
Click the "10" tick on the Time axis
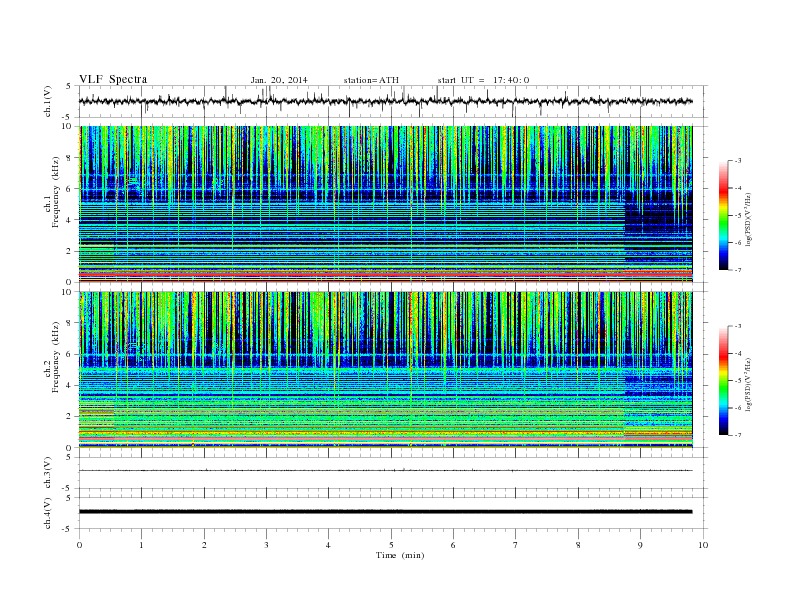click(703, 545)
